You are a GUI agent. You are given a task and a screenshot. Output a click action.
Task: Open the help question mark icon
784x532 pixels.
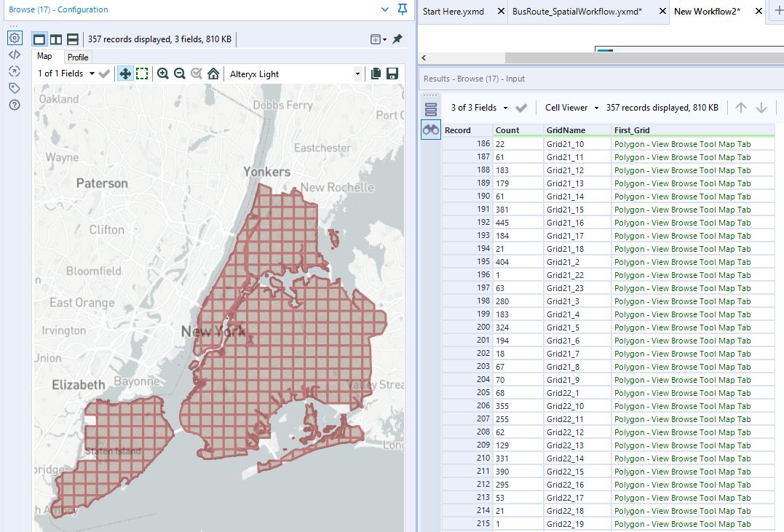click(15, 105)
